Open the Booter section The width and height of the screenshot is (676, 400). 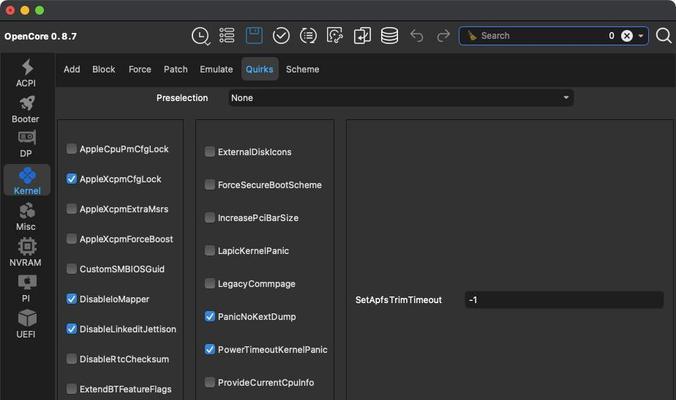tap(25, 109)
